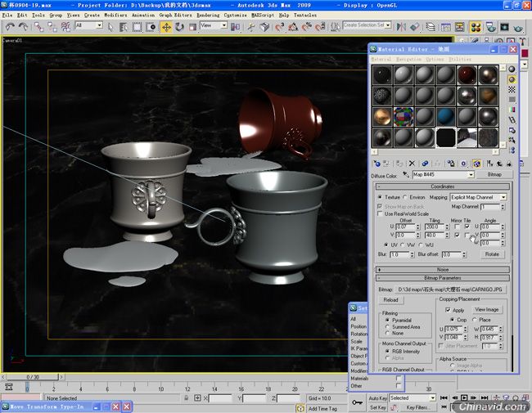Click the Reload button
The image size is (532, 413).
pyautogui.click(x=390, y=300)
